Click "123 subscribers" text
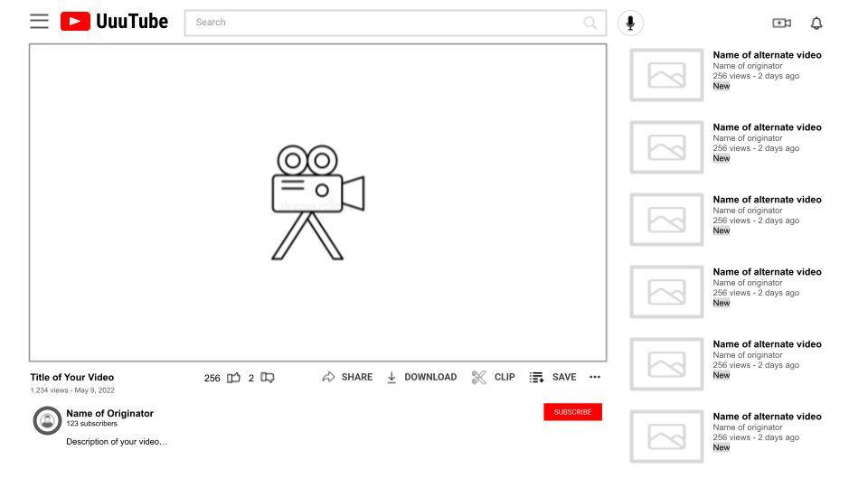The width and height of the screenshot is (868, 488). click(92, 423)
